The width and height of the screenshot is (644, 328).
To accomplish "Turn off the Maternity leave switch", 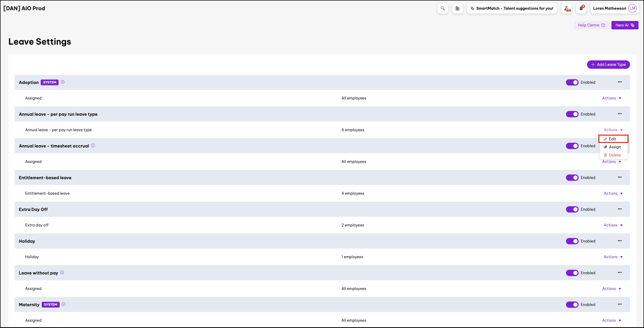I will click(x=572, y=305).
